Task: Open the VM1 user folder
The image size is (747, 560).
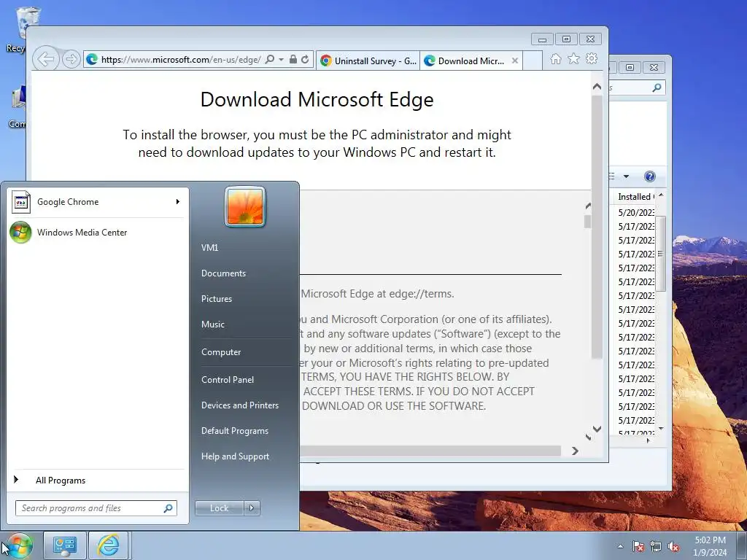Action: pyautogui.click(x=209, y=248)
